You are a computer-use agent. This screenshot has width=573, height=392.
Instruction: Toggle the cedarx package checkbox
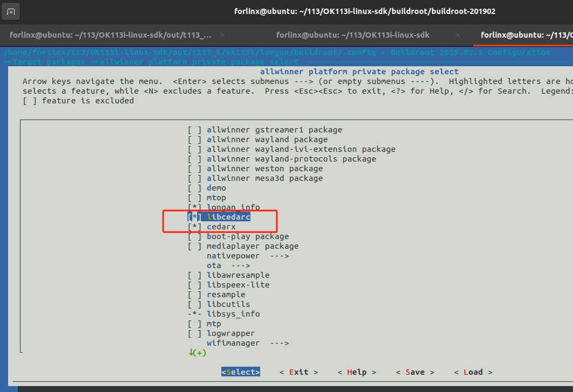(194, 227)
